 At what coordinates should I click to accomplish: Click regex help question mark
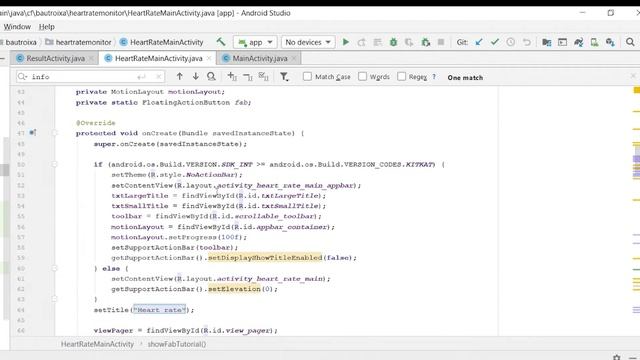pyautogui.click(x=434, y=77)
